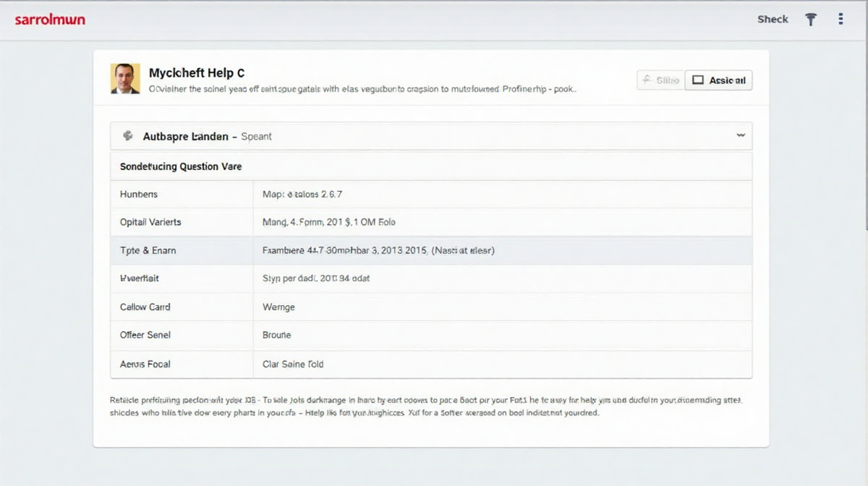This screenshot has width=868, height=486.
Task: Open the Autbapre Landen dropdown bar
Action: click(x=430, y=136)
